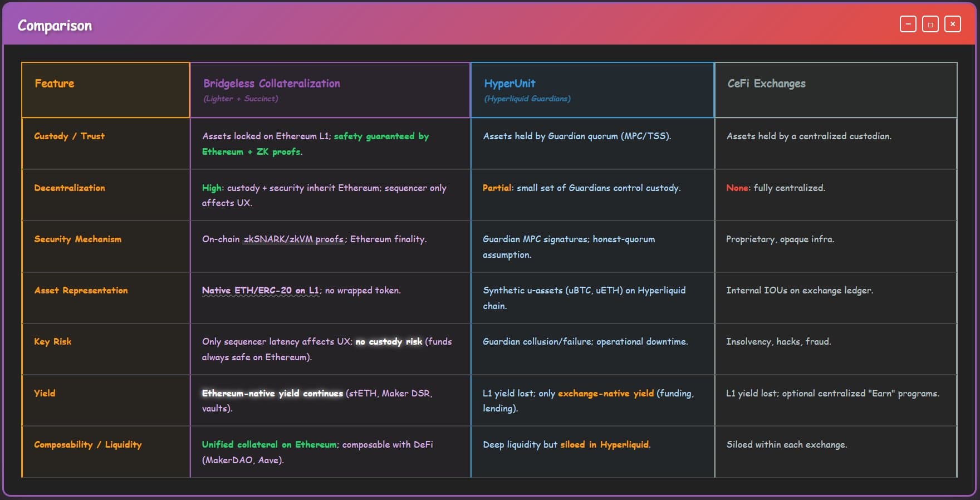Click cell 'Siloed within each exchange'

coord(836,452)
